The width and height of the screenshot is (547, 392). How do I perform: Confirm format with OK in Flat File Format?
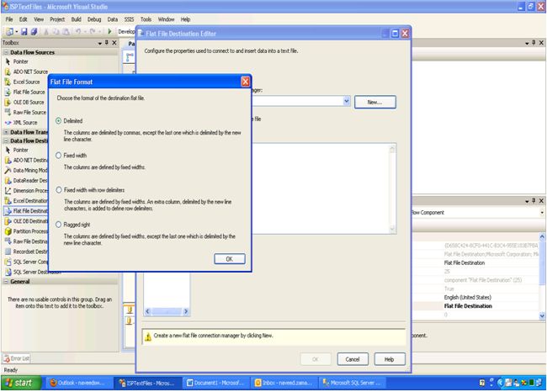click(x=229, y=259)
